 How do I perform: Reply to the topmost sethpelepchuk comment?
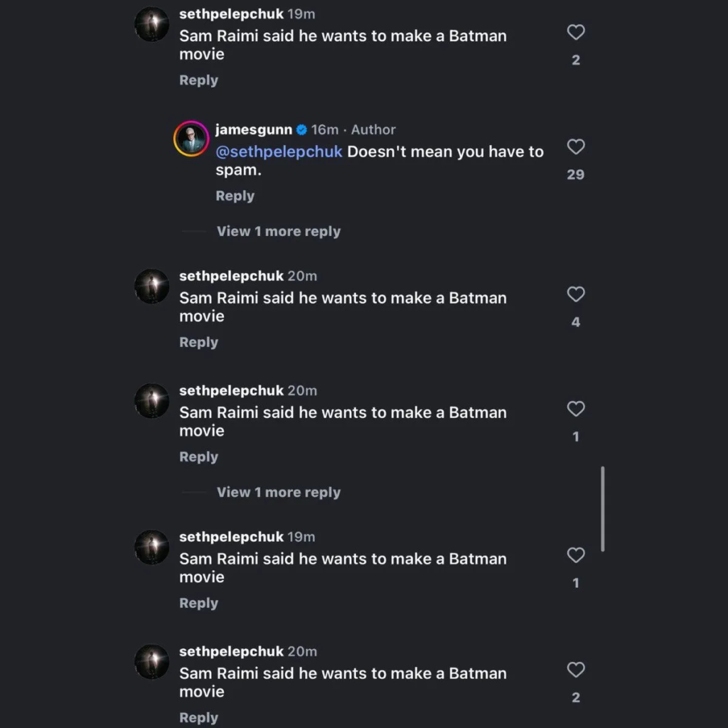(x=198, y=80)
